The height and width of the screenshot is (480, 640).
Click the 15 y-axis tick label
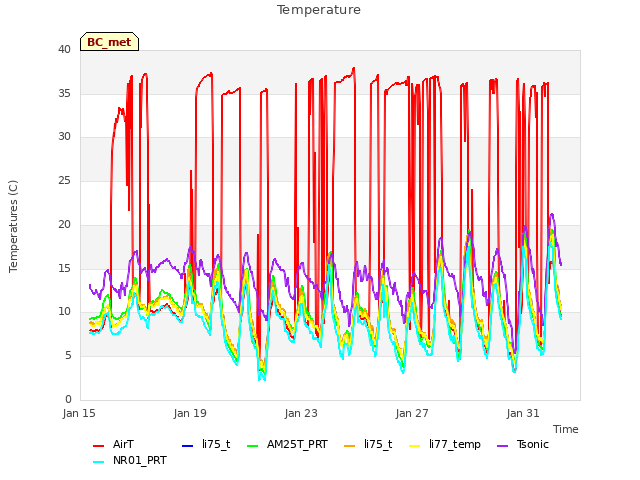click(x=64, y=268)
